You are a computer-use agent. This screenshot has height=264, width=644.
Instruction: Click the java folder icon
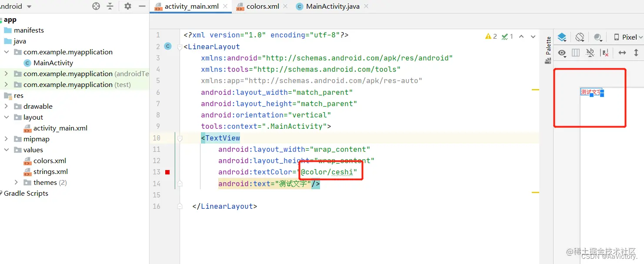click(8, 41)
